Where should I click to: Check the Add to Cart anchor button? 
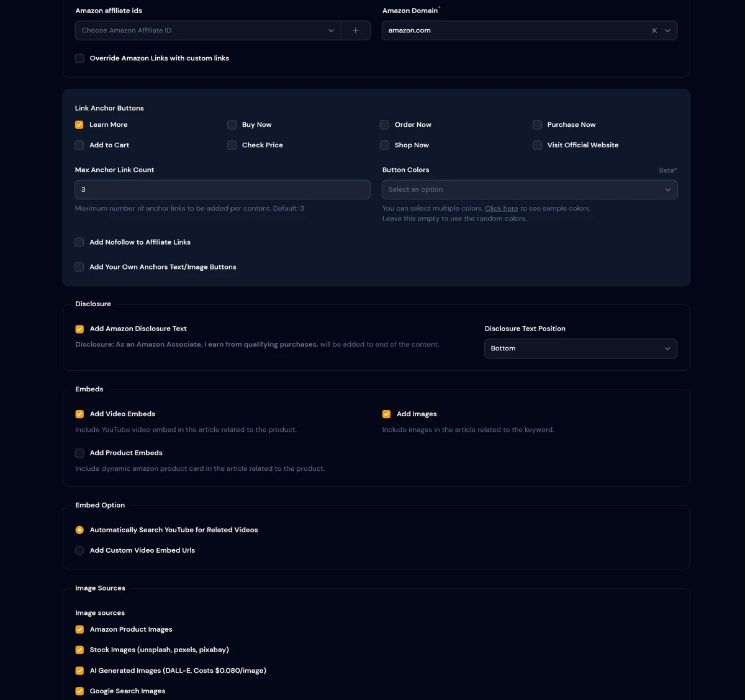click(x=79, y=145)
